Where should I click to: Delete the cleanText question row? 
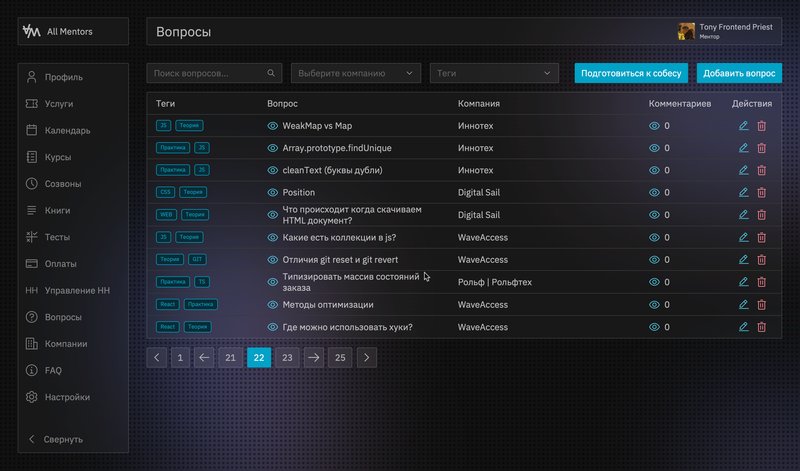(x=761, y=170)
